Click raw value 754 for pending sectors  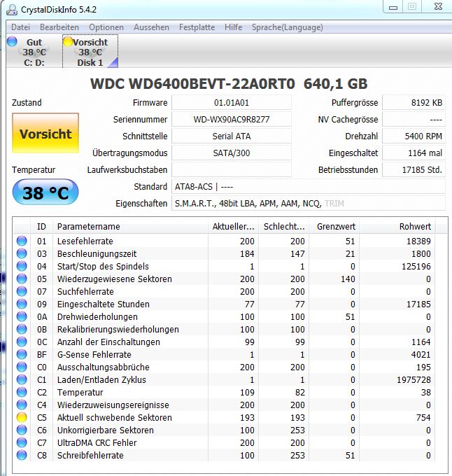tap(423, 417)
